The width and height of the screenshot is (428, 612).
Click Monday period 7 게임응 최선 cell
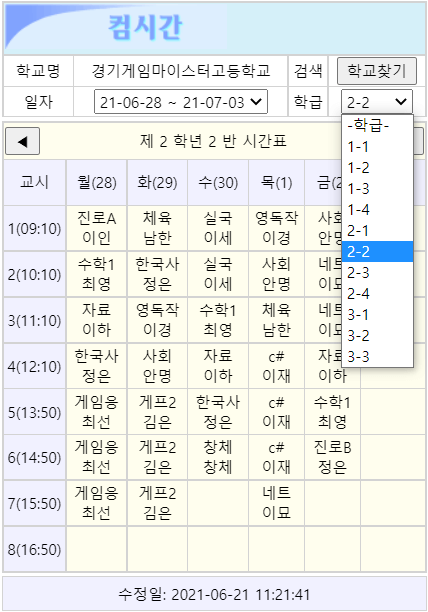coord(97,503)
